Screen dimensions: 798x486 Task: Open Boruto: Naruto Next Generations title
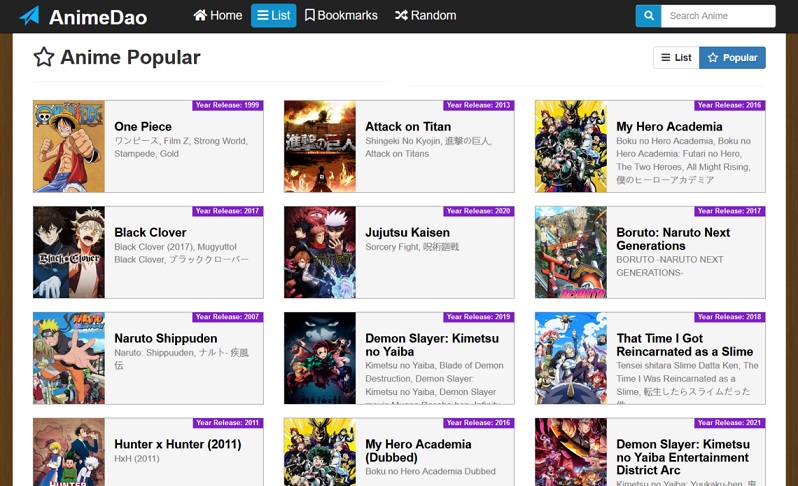pyautogui.click(x=673, y=239)
